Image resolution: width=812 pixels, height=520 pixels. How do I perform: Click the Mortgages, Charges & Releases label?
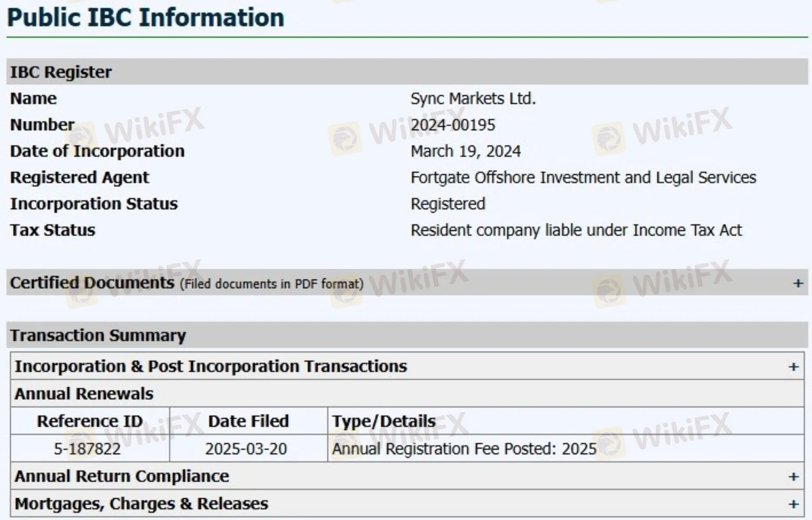pyautogui.click(x=141, y=504)
